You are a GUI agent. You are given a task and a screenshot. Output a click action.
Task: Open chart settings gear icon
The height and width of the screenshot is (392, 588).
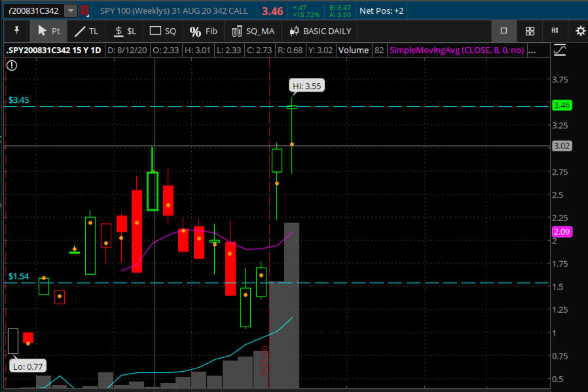pos(580,31)
